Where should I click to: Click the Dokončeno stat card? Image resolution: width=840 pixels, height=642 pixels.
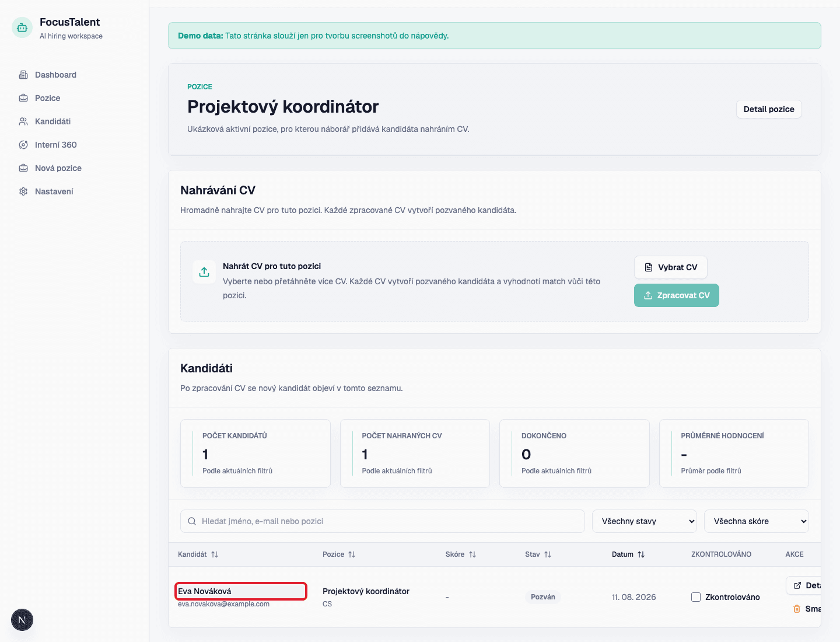[575, 453]
